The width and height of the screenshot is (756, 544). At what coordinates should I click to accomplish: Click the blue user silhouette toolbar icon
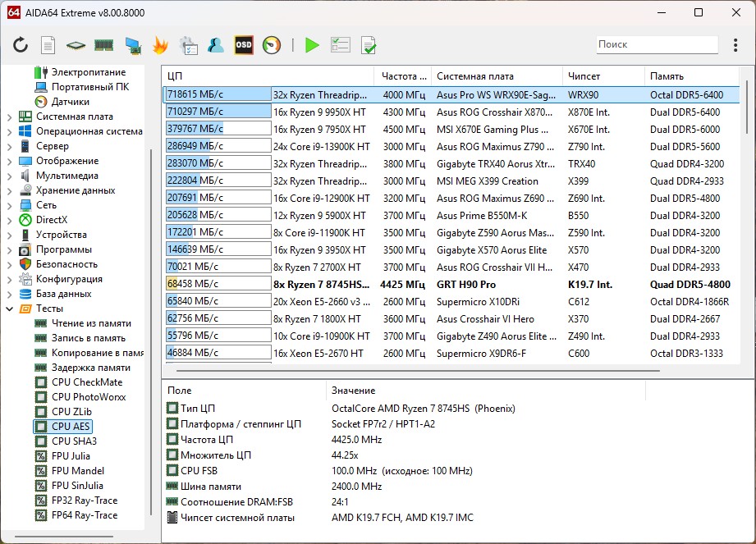point(216,45)
